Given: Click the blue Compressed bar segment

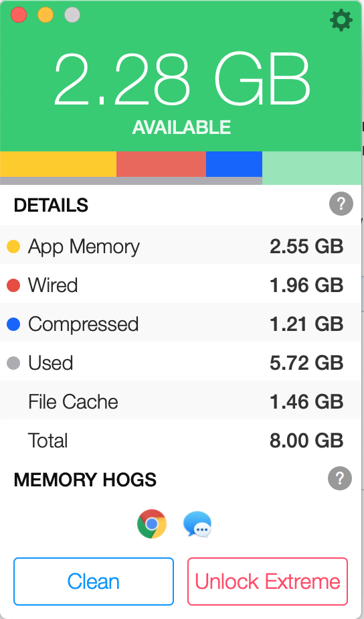Looking at the screenshot, I should point(234,164).
